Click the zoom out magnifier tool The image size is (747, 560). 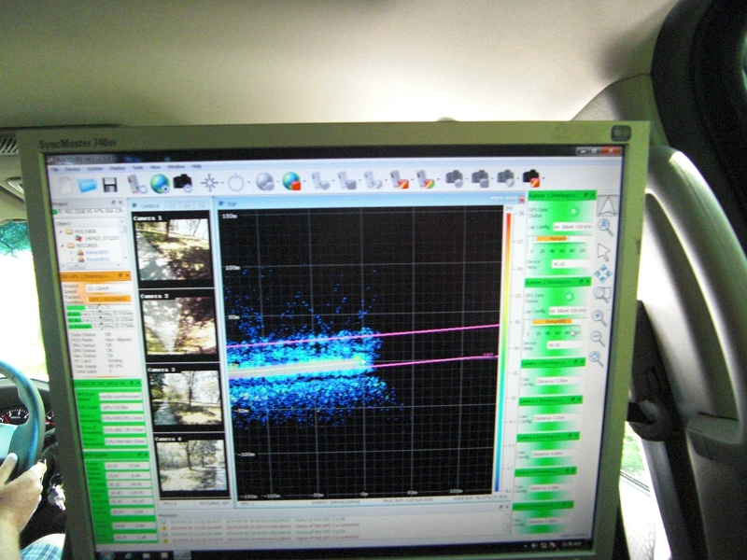click(599, 337)
